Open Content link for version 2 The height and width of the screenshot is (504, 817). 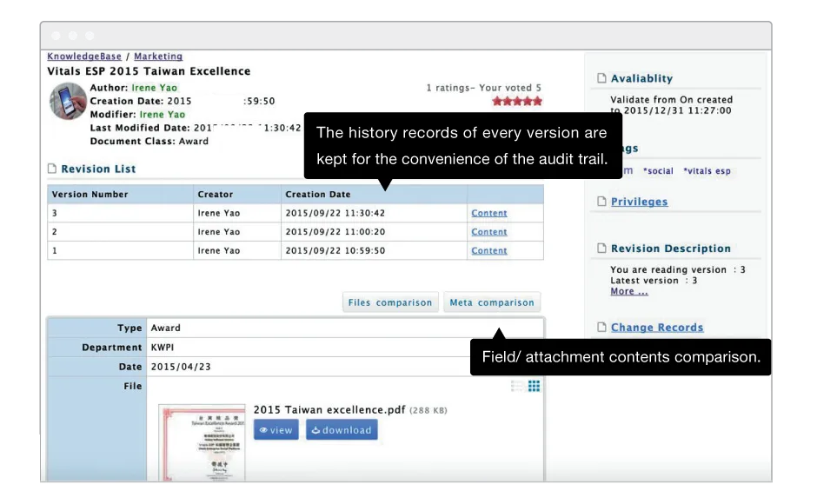coord(488,231)
